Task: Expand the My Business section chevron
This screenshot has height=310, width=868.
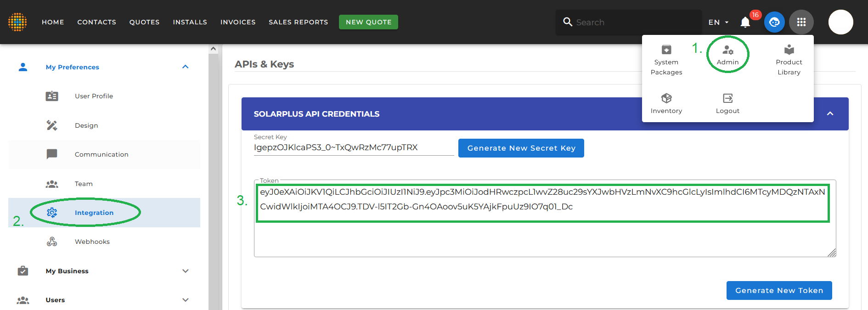Action: [x=186, y=271]
